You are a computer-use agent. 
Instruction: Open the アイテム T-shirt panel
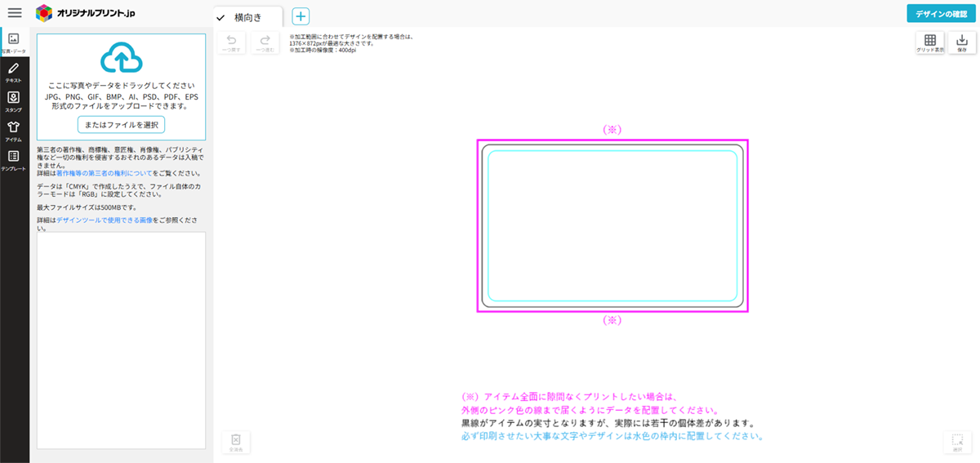[14, 131]
